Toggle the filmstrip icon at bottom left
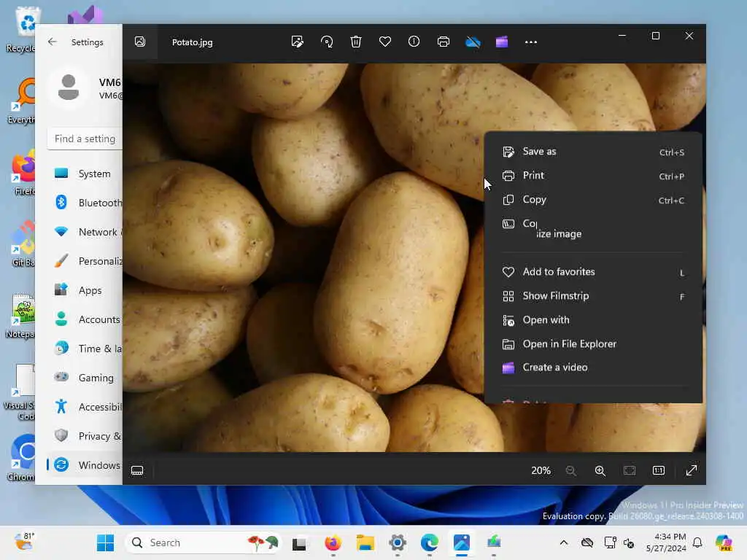This screenshot has width=747, height=560. (x=137, y=470)
